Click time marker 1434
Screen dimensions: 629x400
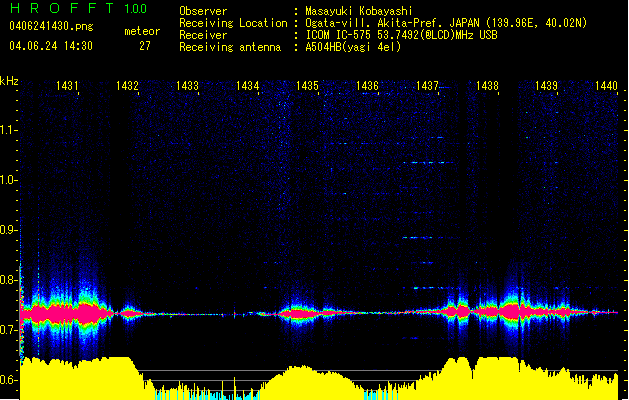(248, 86)
